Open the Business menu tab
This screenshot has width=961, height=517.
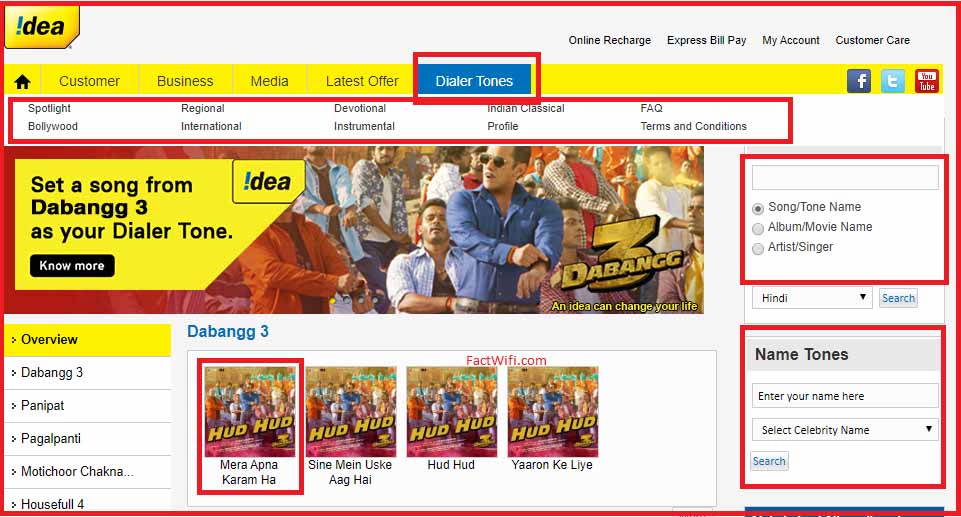185,81
